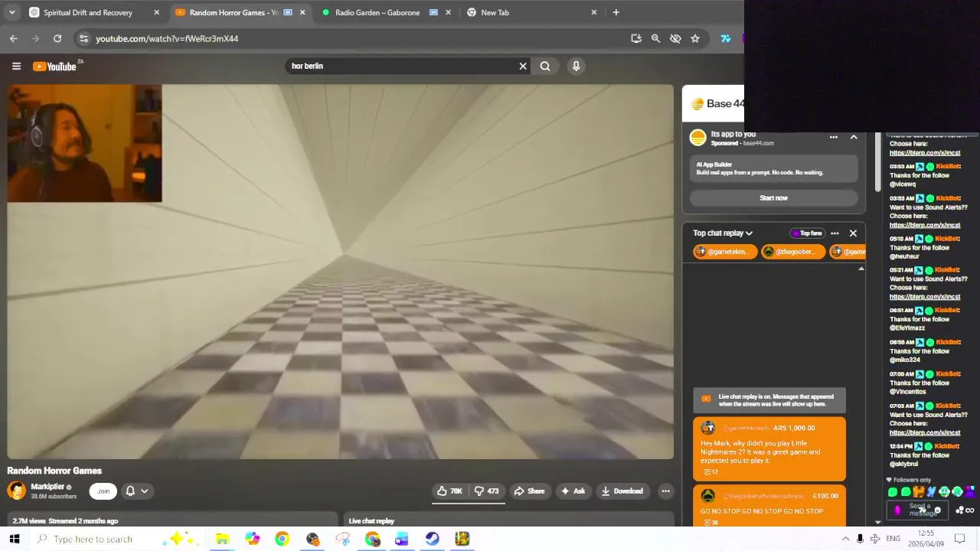The image size is (980, 551).
Task: Open Snipping Tool from the taskbar
Action: tap(342, 539)
